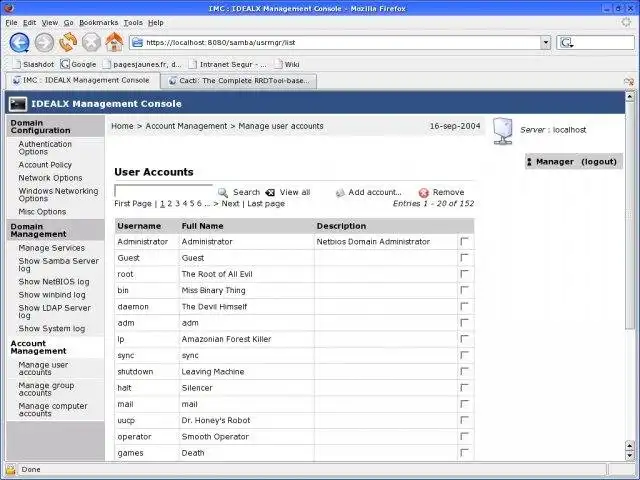Image resolution: width=640 pixels, height=480 pixels.
Task: Click the server computer icon
Action: (x=503, y=131)
